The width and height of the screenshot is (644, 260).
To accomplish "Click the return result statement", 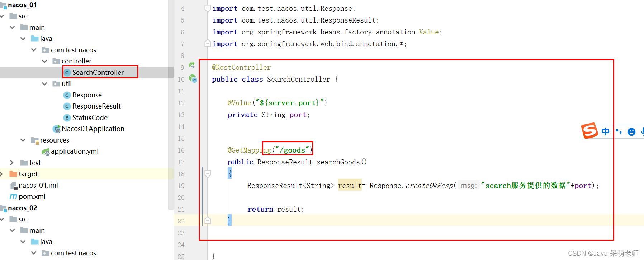I will pyautogui.click(x=276, y=209).
